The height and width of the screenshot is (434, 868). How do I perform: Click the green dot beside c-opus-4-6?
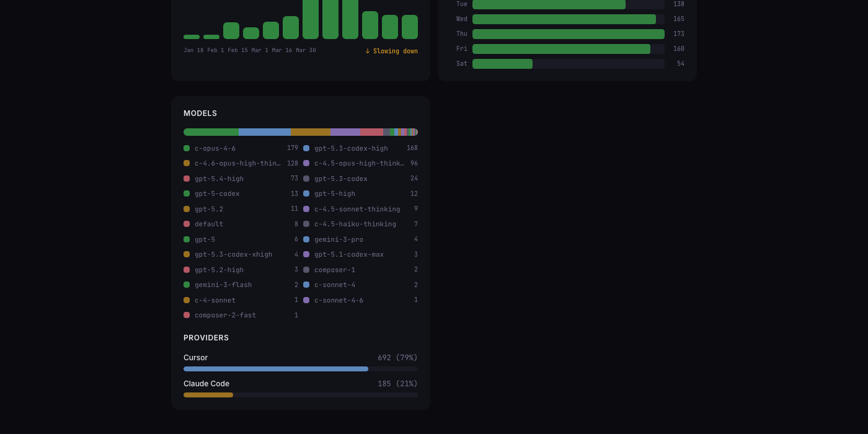[x=187, y=148]
